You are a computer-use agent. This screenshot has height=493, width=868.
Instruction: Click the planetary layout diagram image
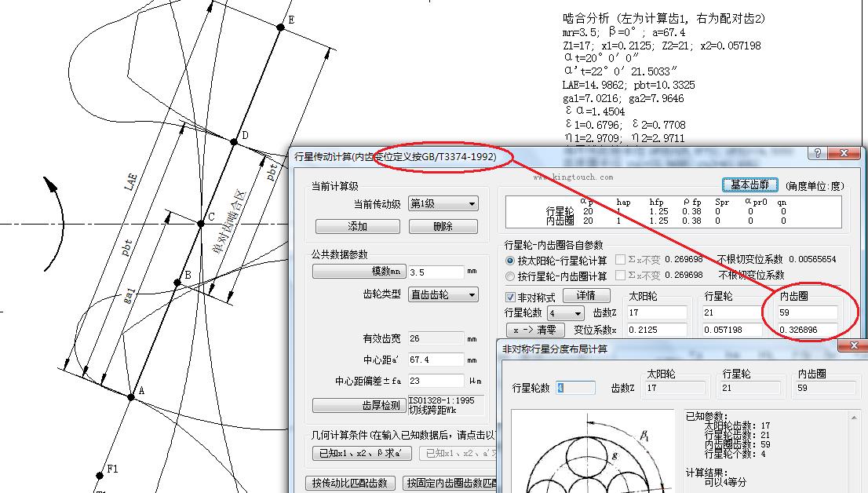click(x=593, y=451)
